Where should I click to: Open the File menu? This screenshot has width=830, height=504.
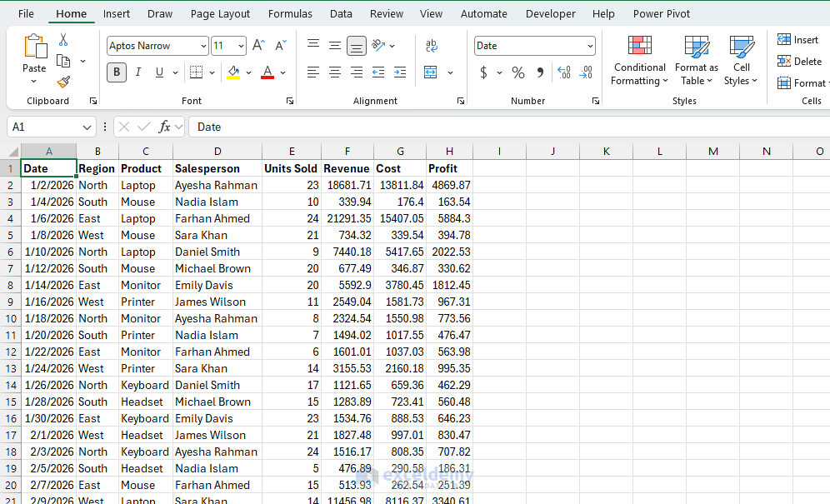(26, 14)
